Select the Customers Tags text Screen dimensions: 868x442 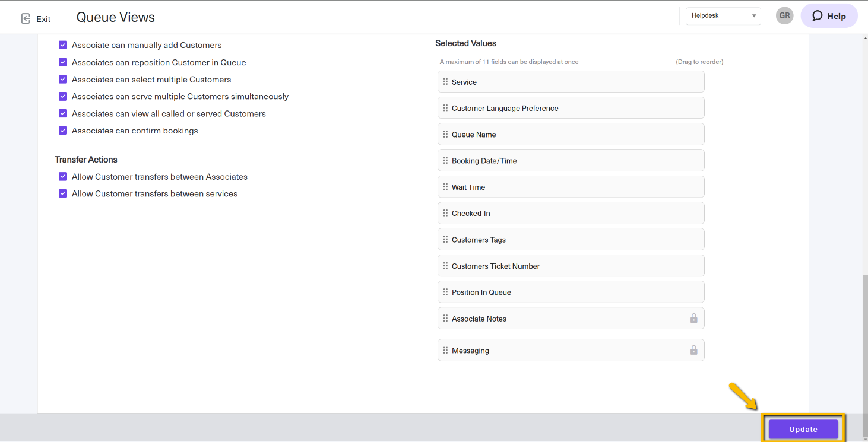pyautogui.click(x=479, y=240)
